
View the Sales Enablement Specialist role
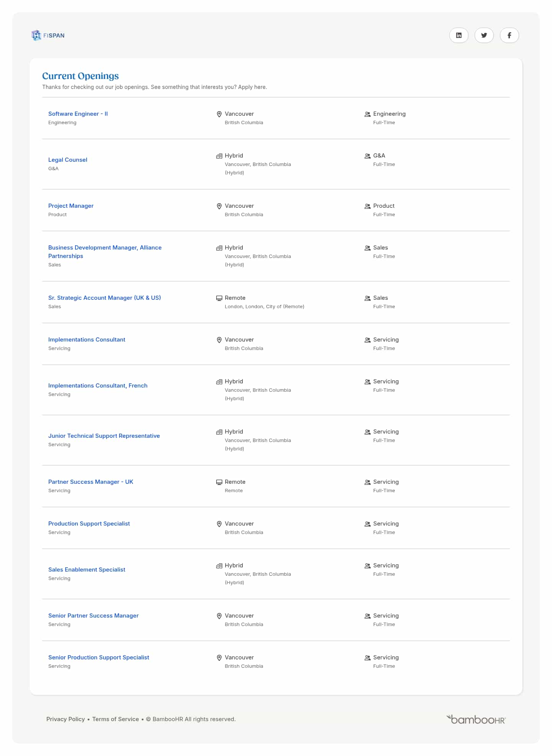[87, 570]
